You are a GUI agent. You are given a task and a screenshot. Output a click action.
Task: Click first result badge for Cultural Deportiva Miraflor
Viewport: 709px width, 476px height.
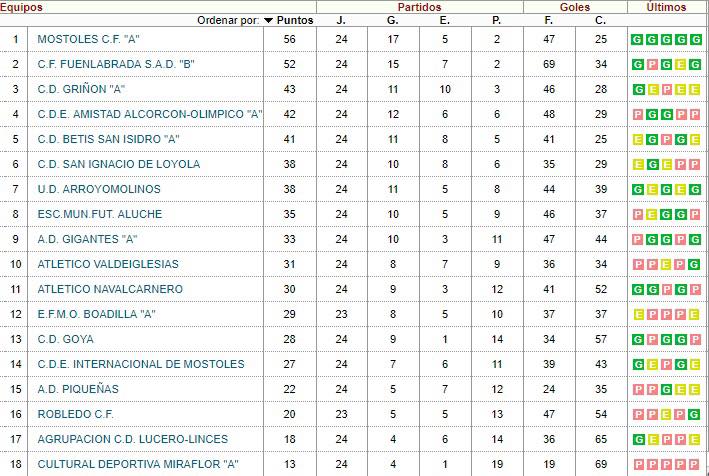636,465
